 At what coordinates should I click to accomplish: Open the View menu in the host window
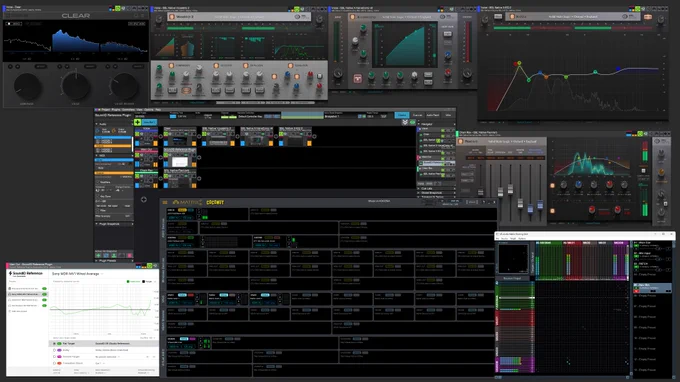click(x=139, y=110)
